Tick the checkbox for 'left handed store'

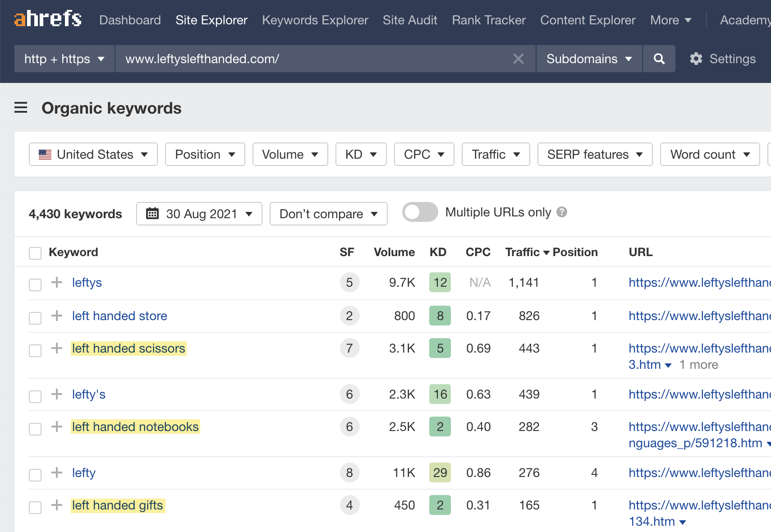(35, 318)
